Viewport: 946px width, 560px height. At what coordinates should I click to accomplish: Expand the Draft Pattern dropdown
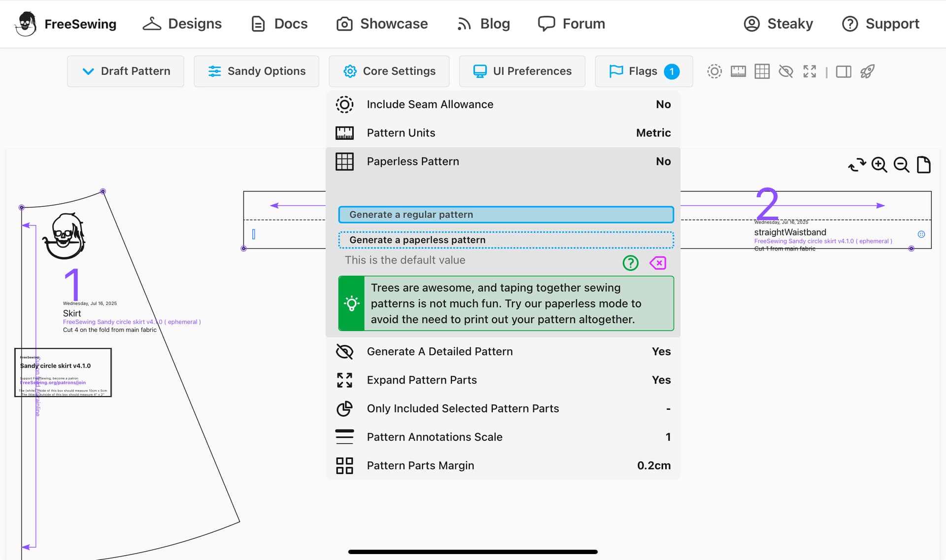point(126,71)
